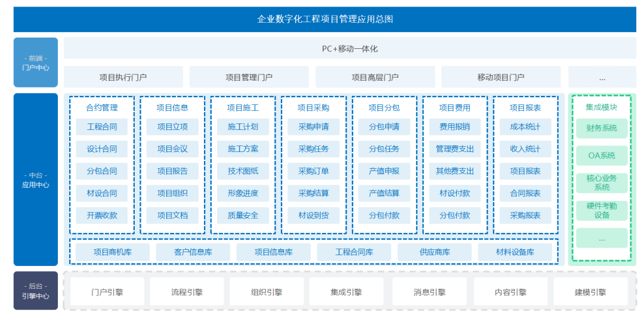The image size is (644, 313).
Task: Open the 项目组织 module
Action: (x=172, y=193)
